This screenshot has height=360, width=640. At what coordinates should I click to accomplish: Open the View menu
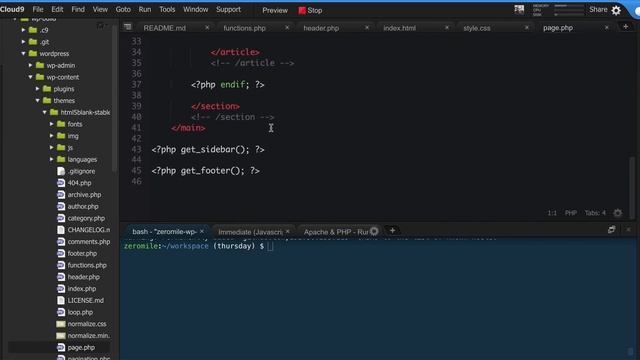coord(100,9)
